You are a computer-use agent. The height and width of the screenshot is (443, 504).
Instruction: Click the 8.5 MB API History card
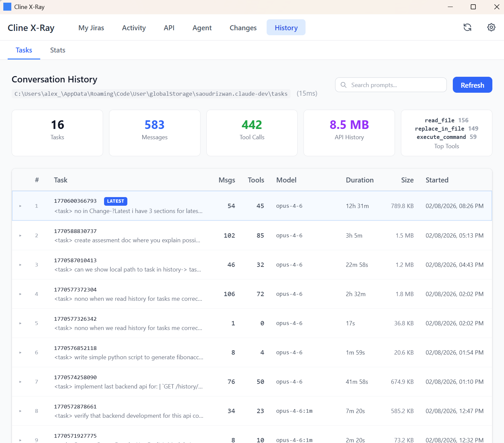coord(349,133)
